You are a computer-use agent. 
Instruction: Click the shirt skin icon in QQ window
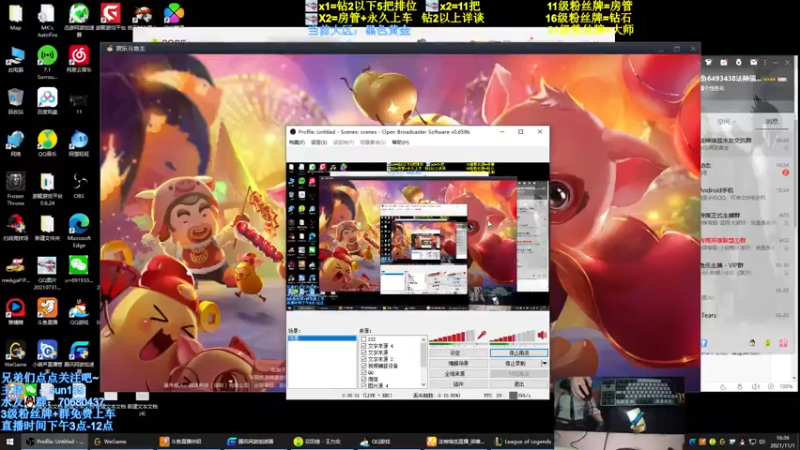[708, 62]
